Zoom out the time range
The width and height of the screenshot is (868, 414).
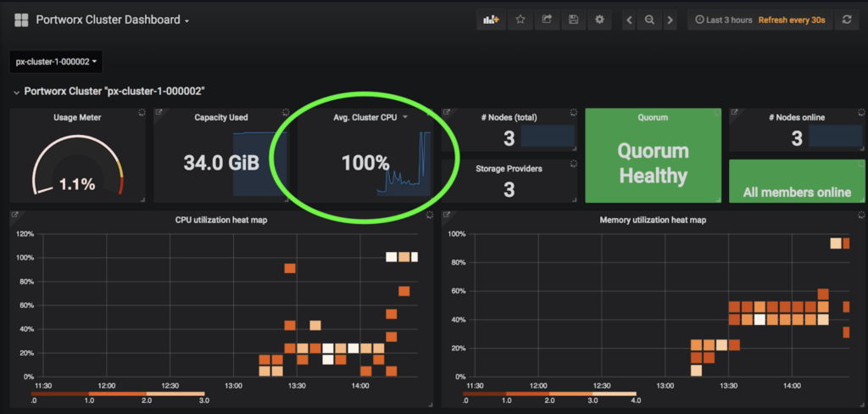click(649, 20)
